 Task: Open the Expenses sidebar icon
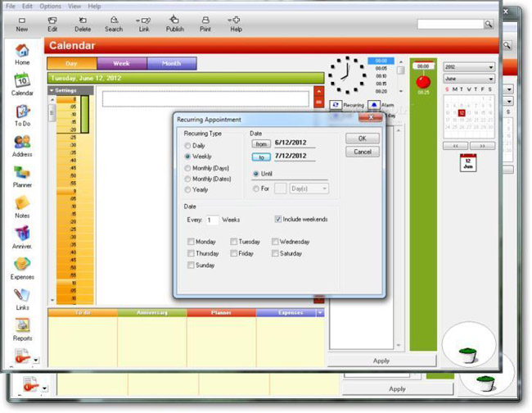click(22, 266)
